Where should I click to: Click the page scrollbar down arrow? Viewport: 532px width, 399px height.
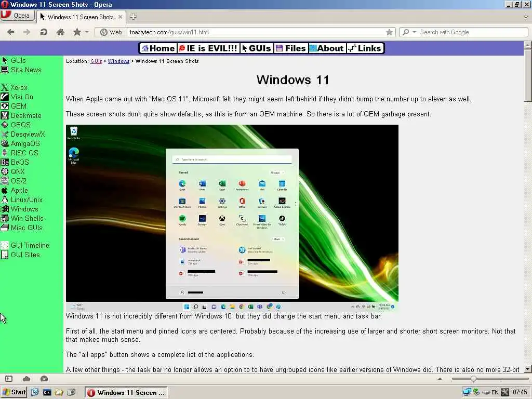click(x=527, y=369)
